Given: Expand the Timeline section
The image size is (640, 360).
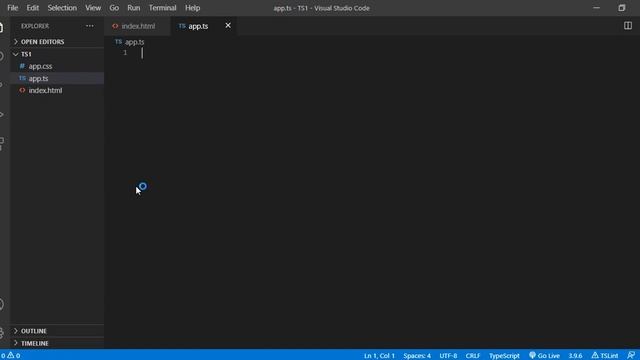Looking at the screenshot, I should 57,343.
